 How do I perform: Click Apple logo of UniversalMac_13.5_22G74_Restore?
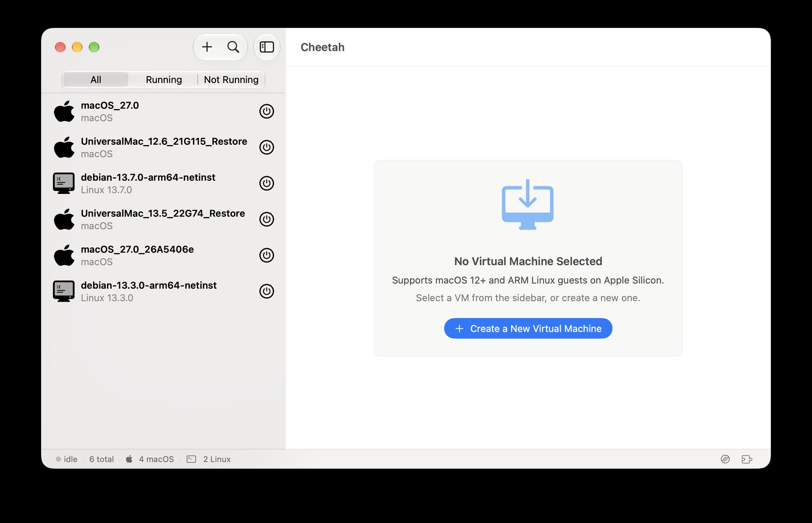tap(64, 219)
